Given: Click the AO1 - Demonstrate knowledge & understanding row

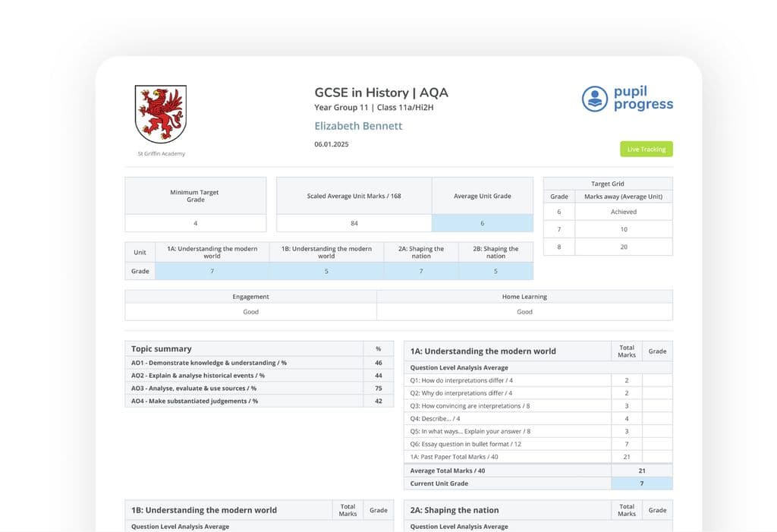Looking at the screenshot, I should pos(260,363).
